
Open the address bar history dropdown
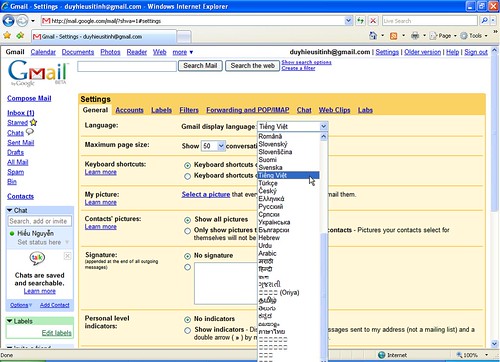(x=348, y=21)
